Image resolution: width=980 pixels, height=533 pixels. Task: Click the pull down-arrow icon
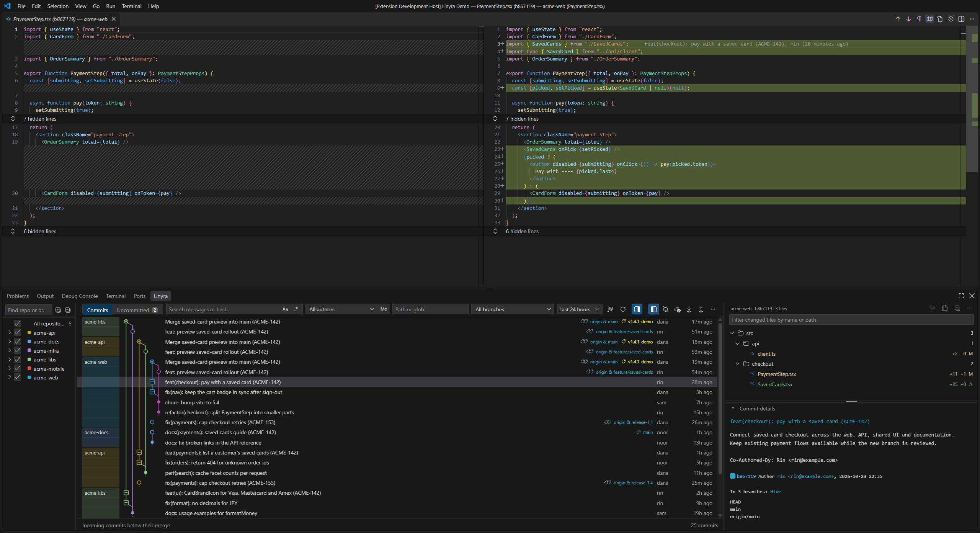689,309
